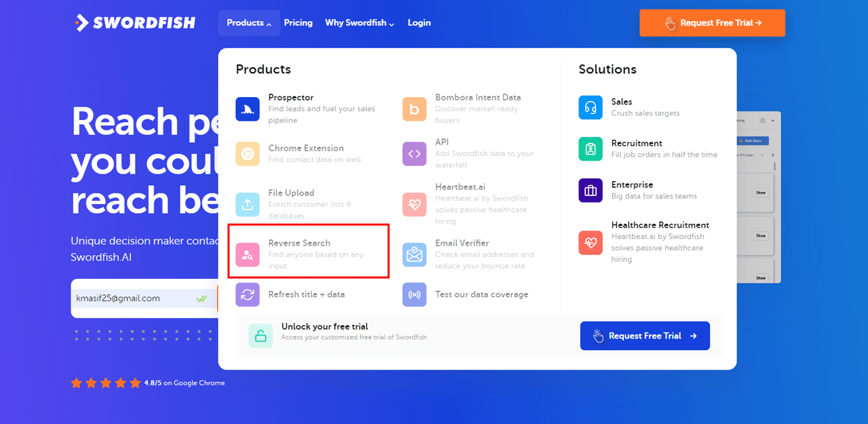Open the Pricing page
Image resolution: width=868 pixels, height=424 pixels.
(298, 23)
